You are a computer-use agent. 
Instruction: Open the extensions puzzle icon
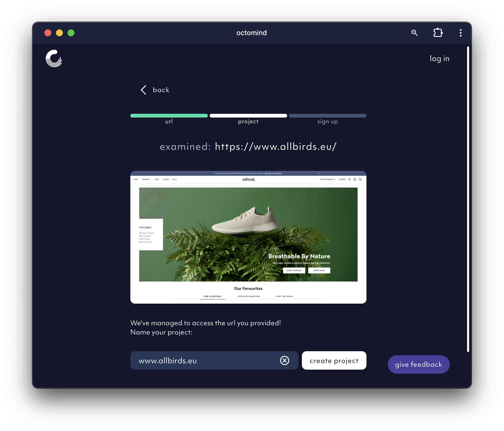pos(438,33)
